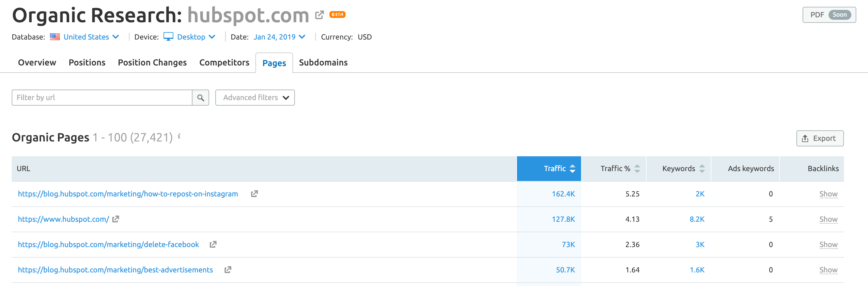The width and height of the screenshot is (868, 286).
Task: Click the 162.4K traffic value
Action: (563, 194)
